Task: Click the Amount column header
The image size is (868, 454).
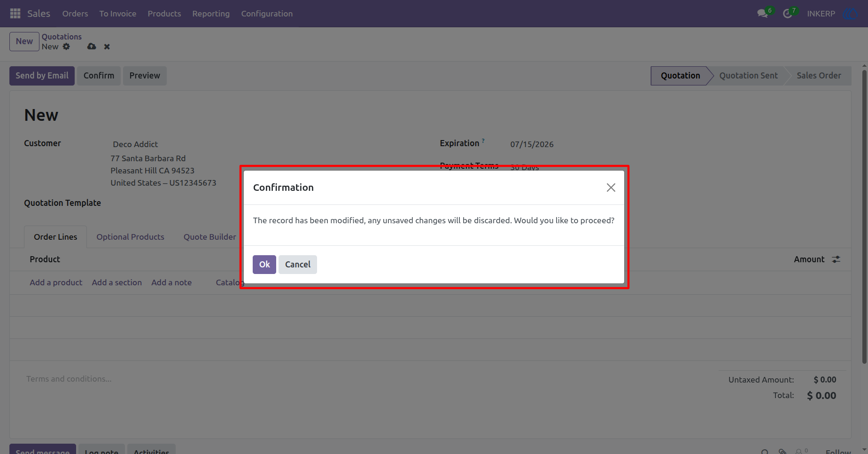Action: coord(809,259)
